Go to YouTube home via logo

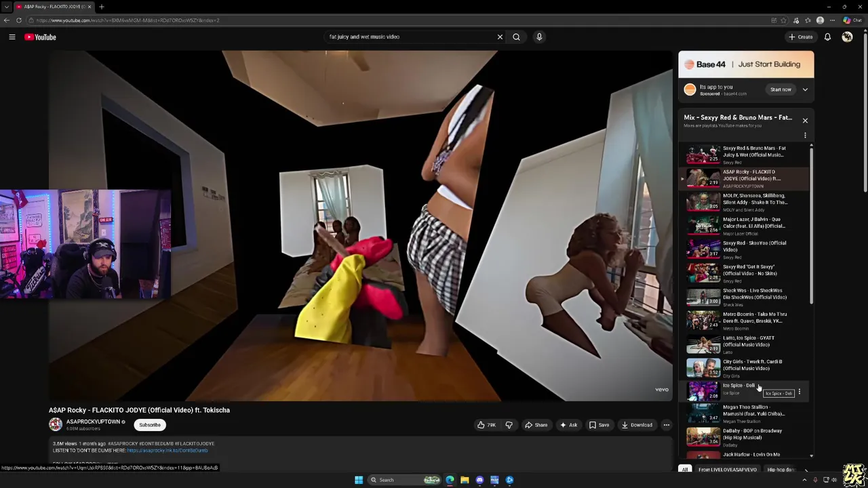pyautogui.click(x=40, y=37)
